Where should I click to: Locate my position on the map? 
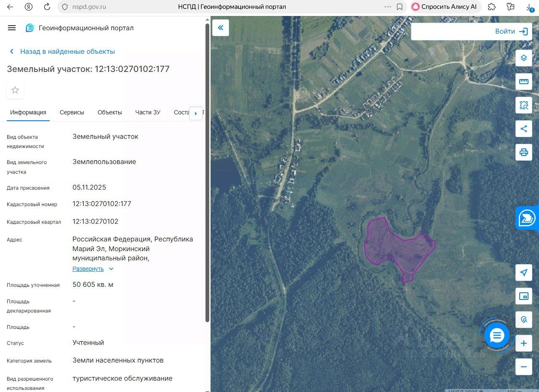point(524,273)
